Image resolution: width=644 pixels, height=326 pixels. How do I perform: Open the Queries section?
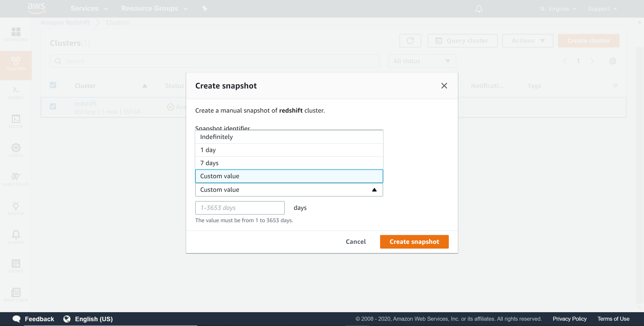coord(16,93)
